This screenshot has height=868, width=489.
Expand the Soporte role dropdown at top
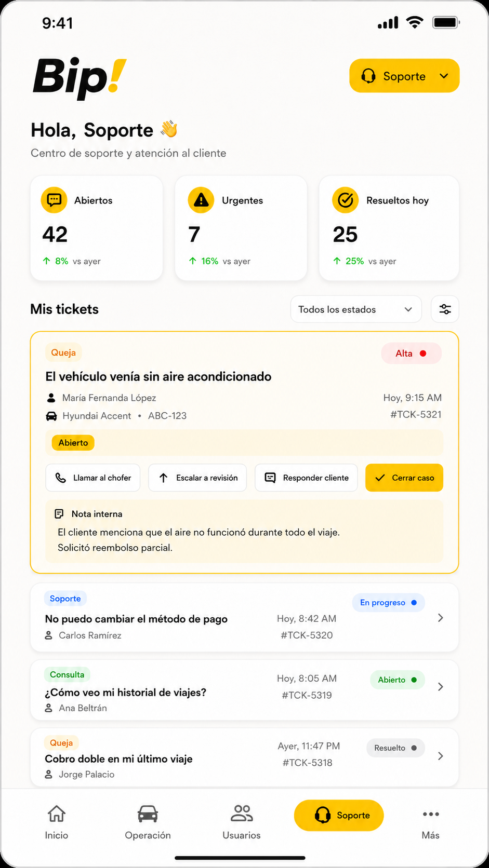click(404, 76)
